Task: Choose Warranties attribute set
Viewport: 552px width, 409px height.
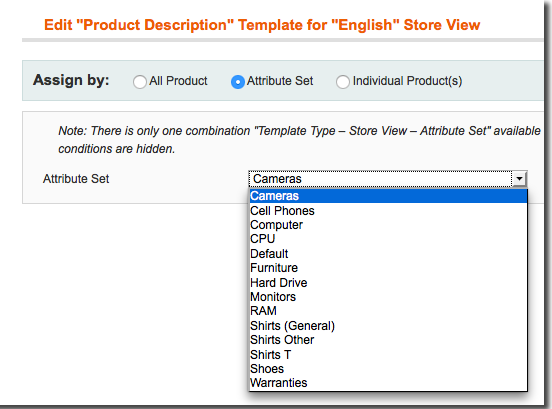Action: click(388, 383)
